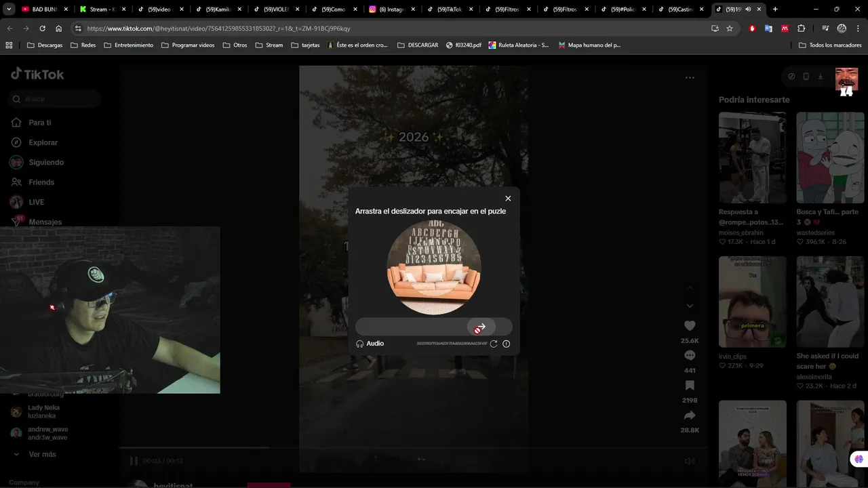Image resolution: width=868 pixels, height=488 pixels.
Task: Bookmark the video
Action: [690, 385]
